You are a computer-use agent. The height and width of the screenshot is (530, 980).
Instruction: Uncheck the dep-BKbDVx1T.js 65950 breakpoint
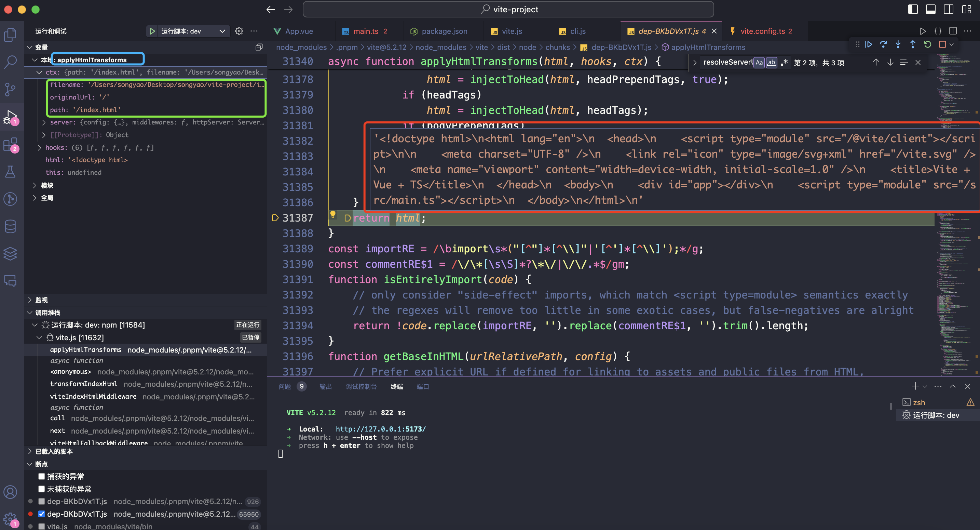42,514
